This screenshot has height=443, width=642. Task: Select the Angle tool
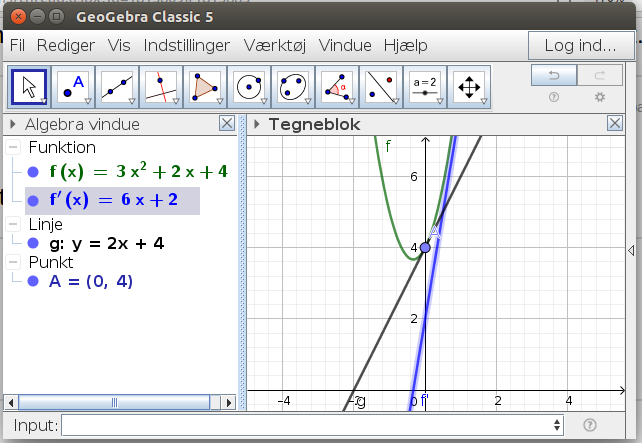tap(337, 87)
